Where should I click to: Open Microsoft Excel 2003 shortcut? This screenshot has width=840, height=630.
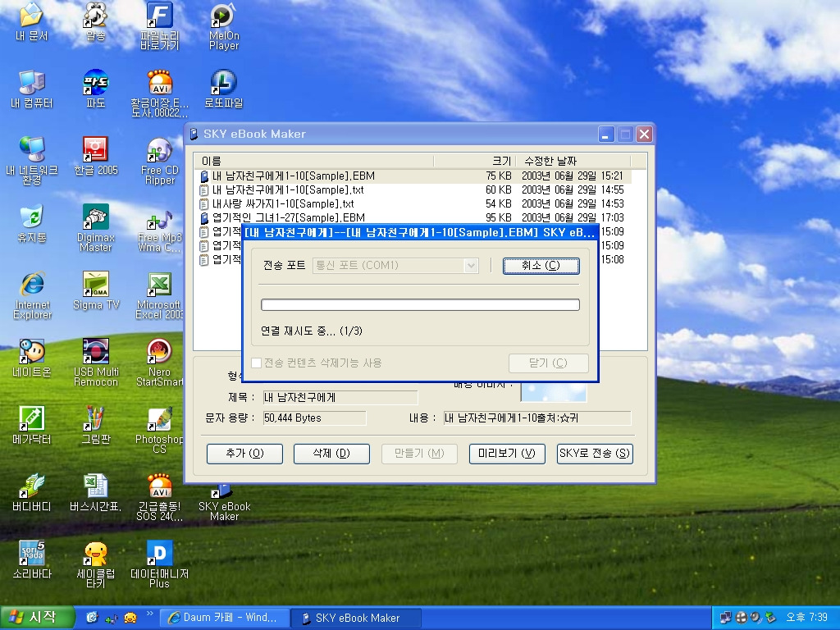click(160, 295)
